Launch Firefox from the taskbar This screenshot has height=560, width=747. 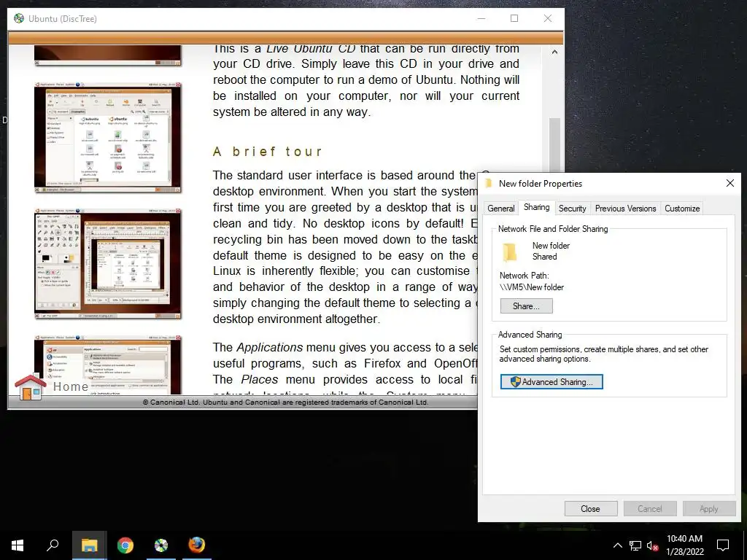pyautogui.click(x=197, y=545)
